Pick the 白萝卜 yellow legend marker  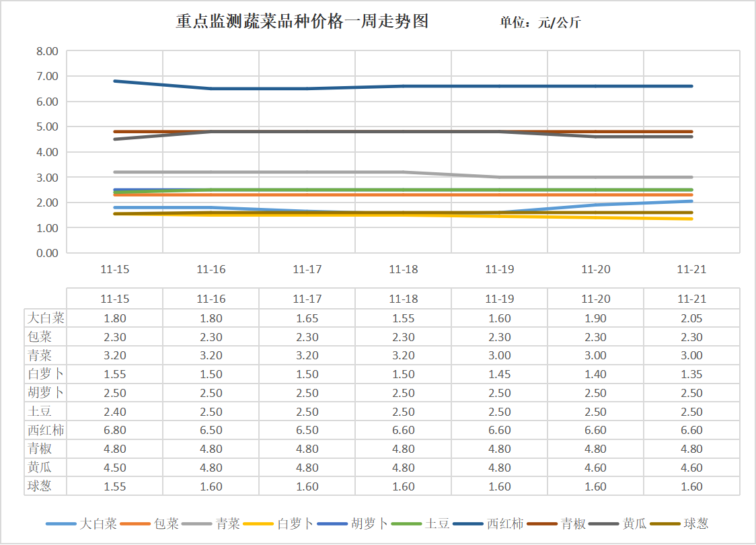point(258,523)
